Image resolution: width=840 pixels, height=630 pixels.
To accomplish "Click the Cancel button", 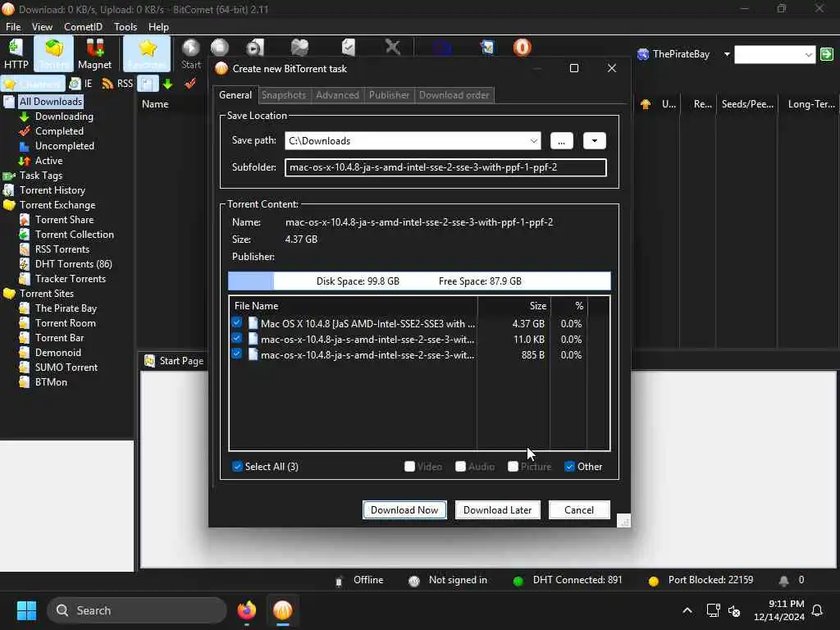I will coord(579,510).
